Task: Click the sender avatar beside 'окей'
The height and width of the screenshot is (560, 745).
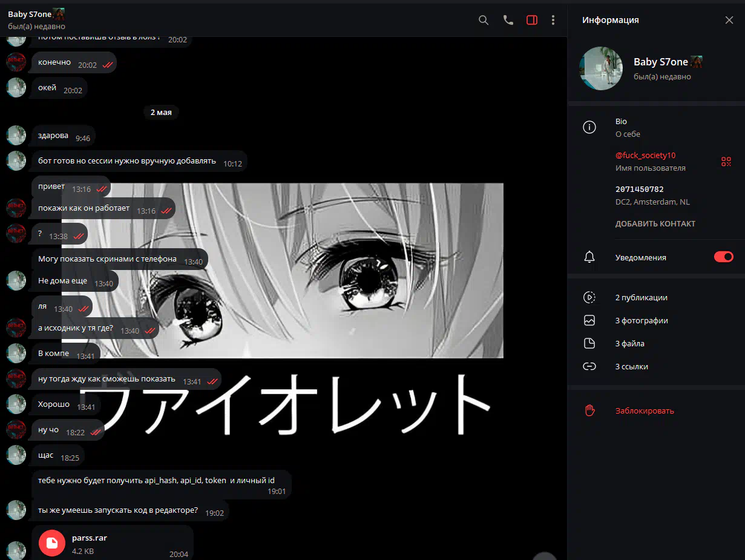Action: pyautogui.click(x=16, y=87)
